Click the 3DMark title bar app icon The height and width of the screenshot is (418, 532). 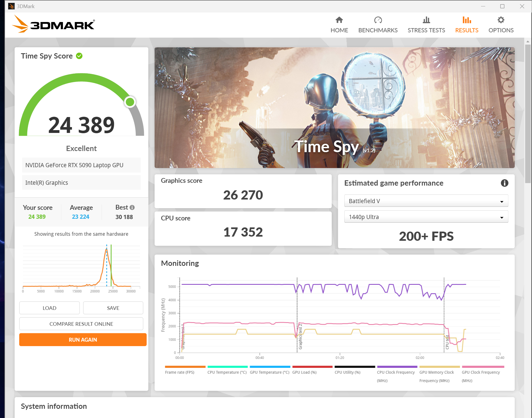pyautogui.click(x=11, y=6)
